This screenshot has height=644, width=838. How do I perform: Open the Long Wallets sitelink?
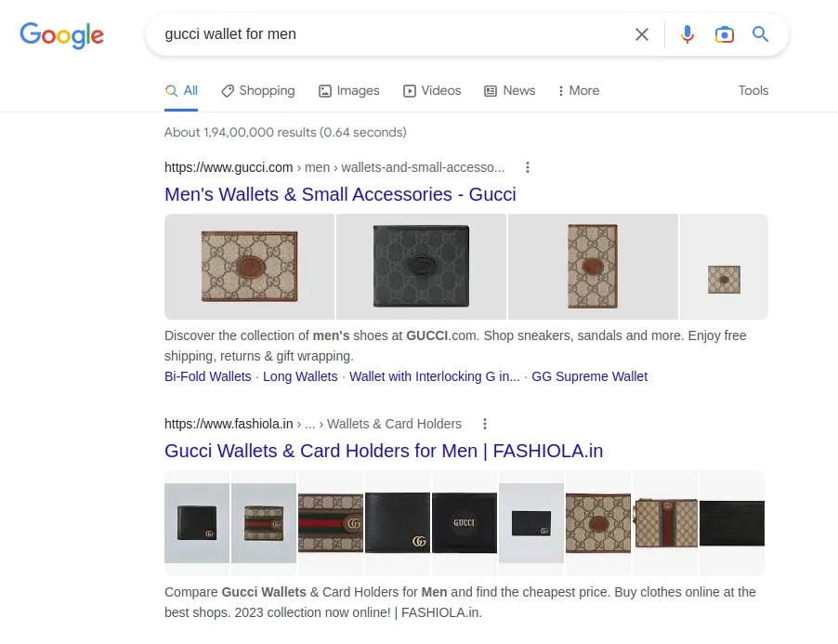click(x=300, y=376)
